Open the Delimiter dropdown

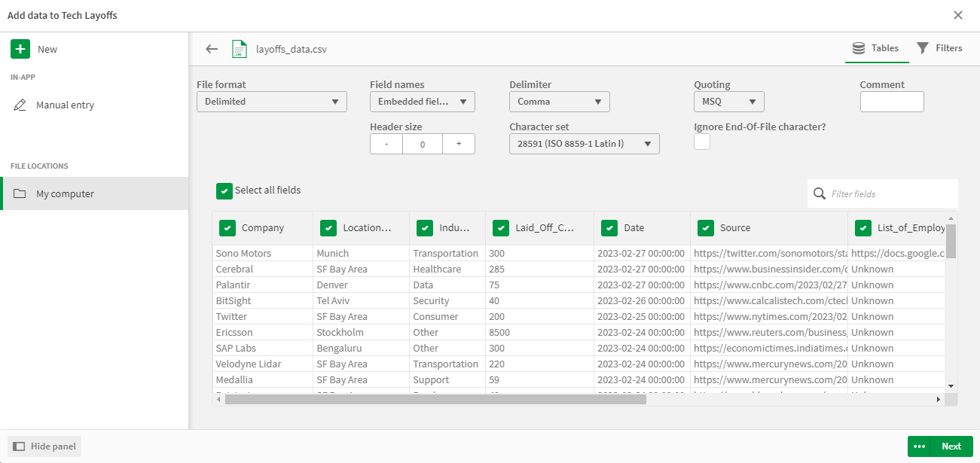[559, 101]
